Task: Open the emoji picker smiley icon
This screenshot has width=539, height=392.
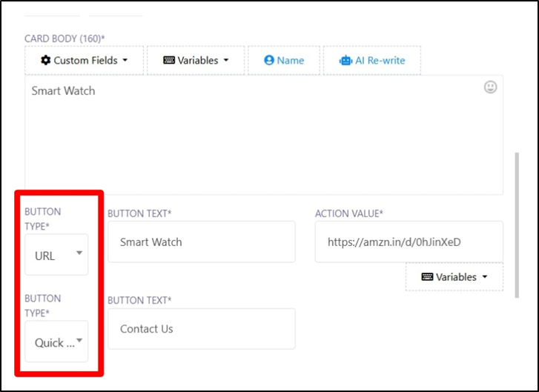Action: (x=490, y=87)
